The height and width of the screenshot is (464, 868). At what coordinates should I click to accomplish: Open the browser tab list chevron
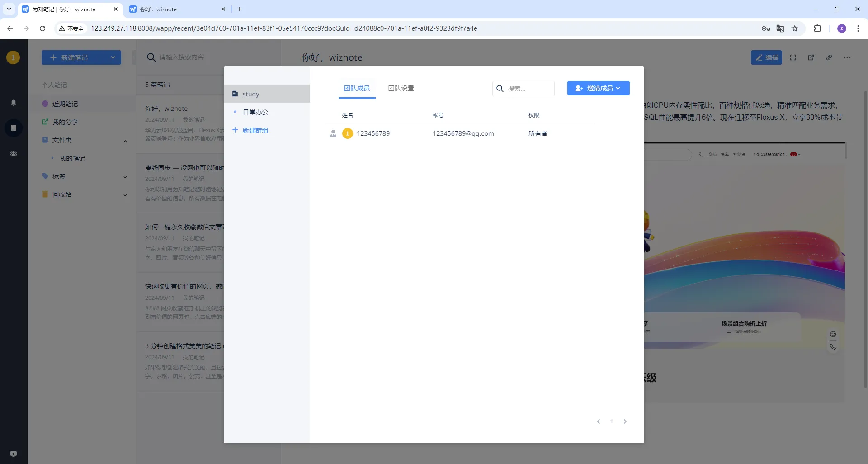[x=9, y=9]
